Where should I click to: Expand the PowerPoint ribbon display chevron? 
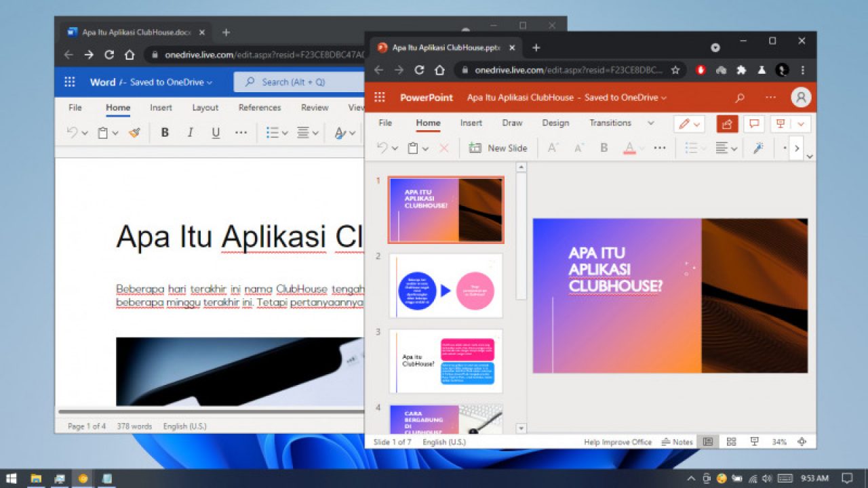pyautogui.click(x=810, y=156)
